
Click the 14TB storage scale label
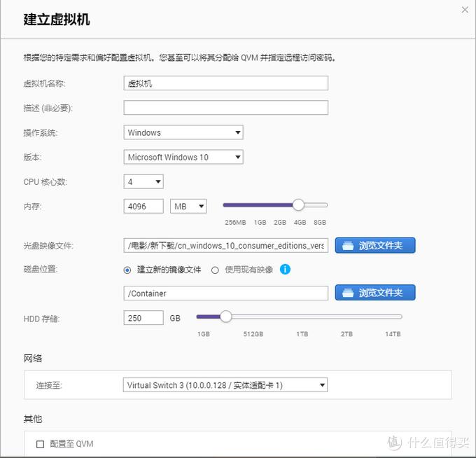pos(393,334)
